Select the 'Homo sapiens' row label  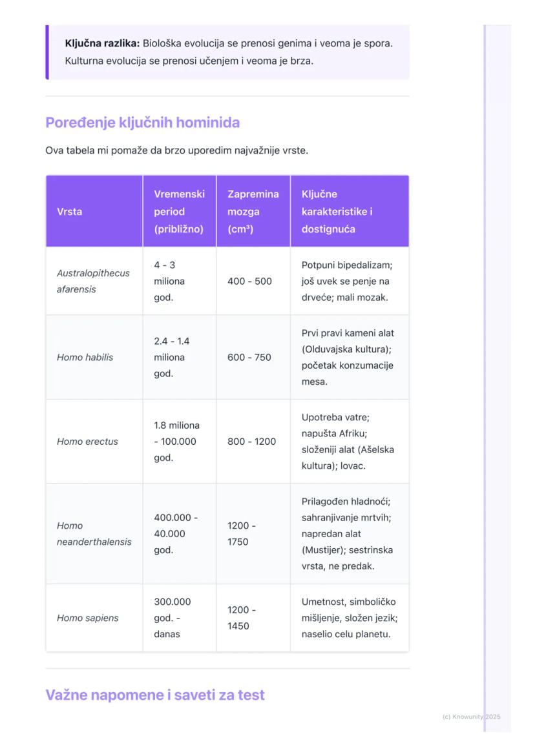coord(88,618)
